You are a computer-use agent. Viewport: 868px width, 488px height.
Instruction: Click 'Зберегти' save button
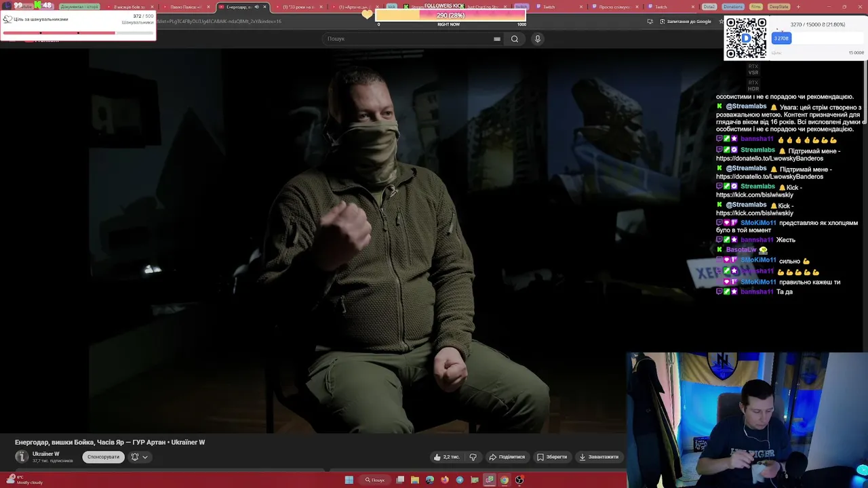(552, 457)
